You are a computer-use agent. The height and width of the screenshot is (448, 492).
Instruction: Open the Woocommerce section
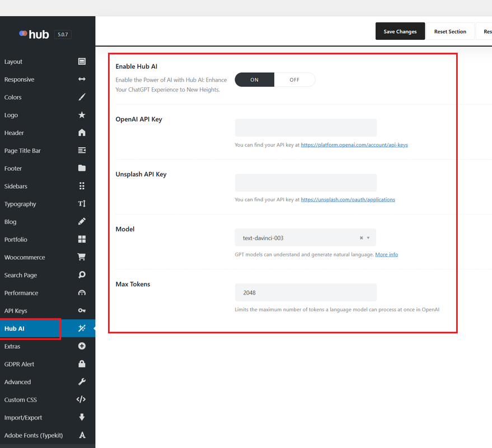click(48, 257)
